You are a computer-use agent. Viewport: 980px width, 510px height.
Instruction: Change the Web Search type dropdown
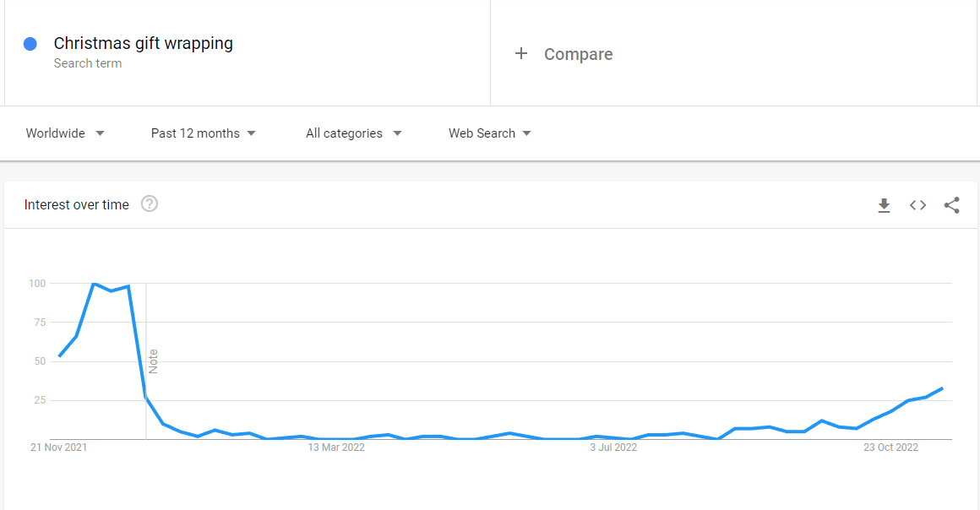pyautogui.click(x=489, y=133)
